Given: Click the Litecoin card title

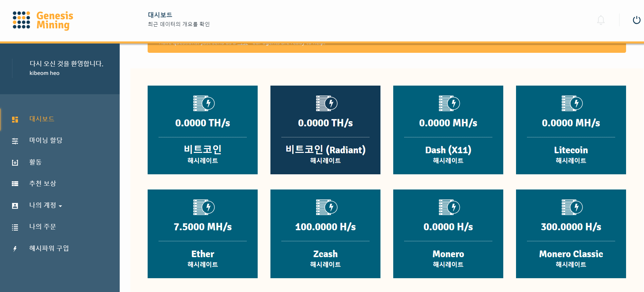Looking at the screenshot, I should pyautogui.click(x=571, y=150).
